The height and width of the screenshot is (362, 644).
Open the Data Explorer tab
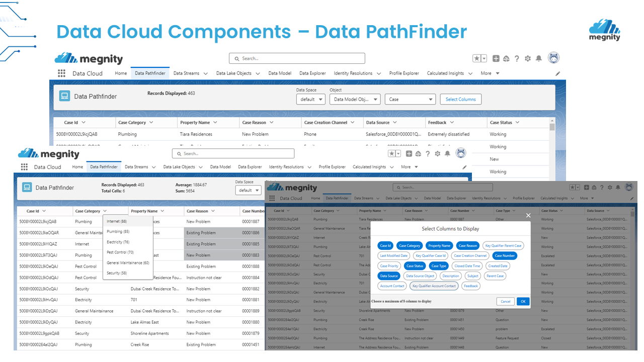coord(312,73)
